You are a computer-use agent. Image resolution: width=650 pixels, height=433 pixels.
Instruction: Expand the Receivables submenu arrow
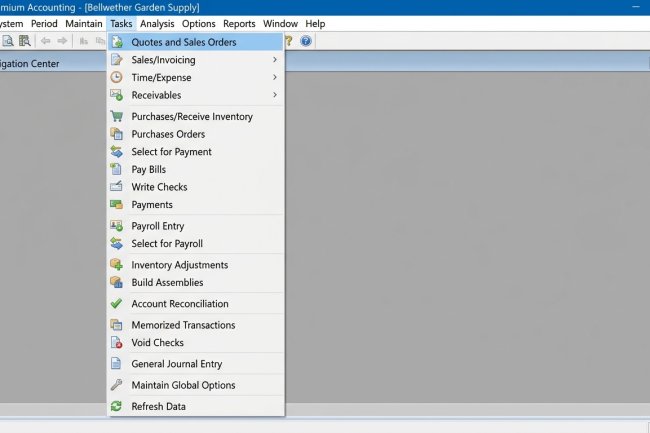pos(275,95)
